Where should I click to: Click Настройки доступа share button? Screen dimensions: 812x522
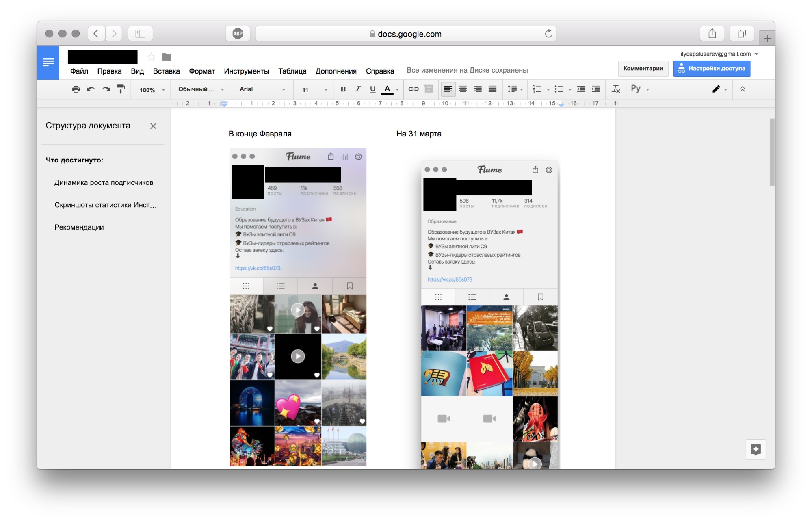(x=712, y=69)
